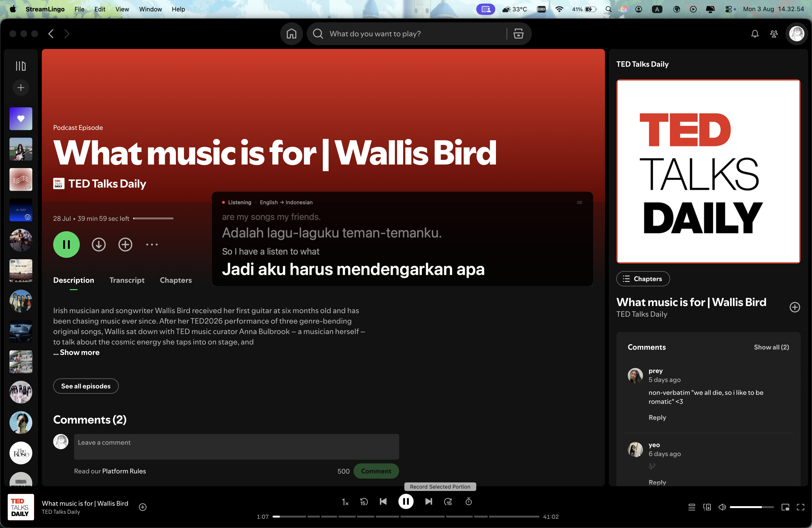The width and height of the screenshot is (812, 528).
Task: Change playback speed 1x
Action: point(345,502)
